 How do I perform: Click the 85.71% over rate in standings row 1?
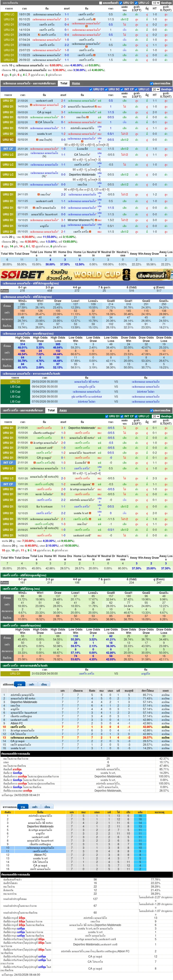click(x=148, y=695)
